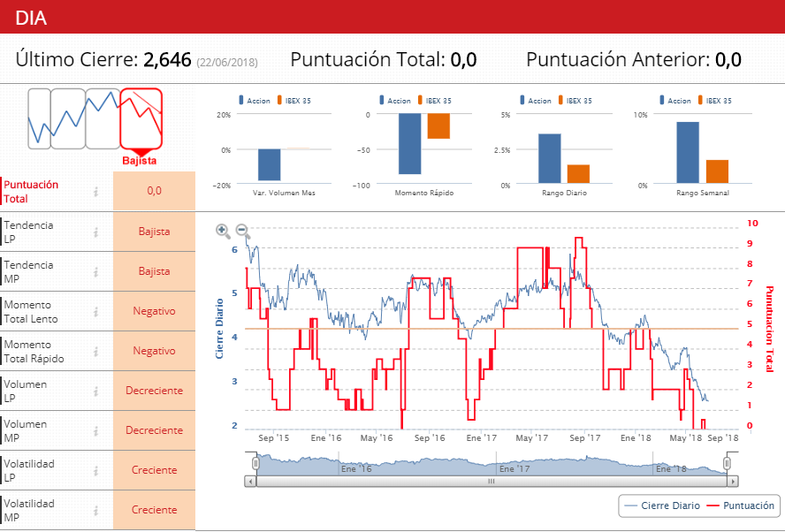The width and height of the screenshot is (785, 532).
Task: Click the Puntuacion Total right axis title
Action: pyautogui.click(x=770, y=329)
